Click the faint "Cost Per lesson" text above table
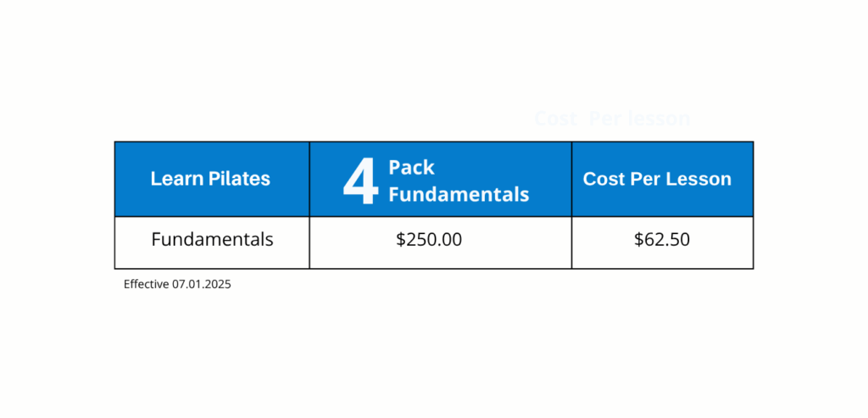The width and height of the screenshot is (868, 418). (612, 120)
